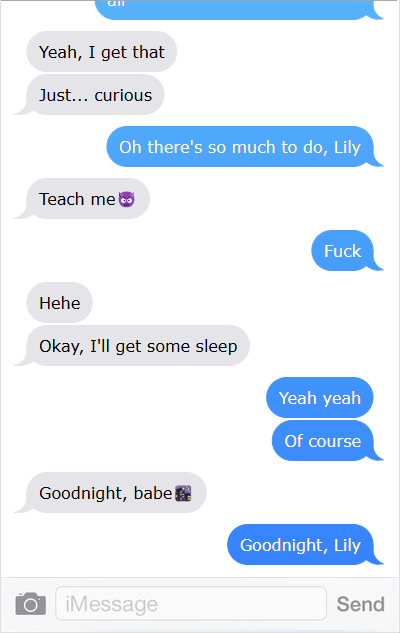This screenshot has height=633, width=400.
Task: Click the 'Goodnight, babe' gray bubble
Action: 116,493
